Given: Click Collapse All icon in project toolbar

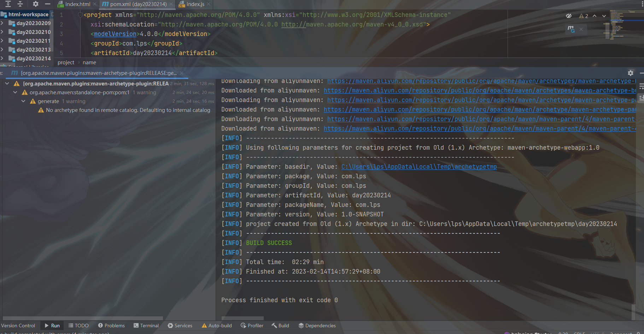Looking at the screenshot, I should [20, 4].
